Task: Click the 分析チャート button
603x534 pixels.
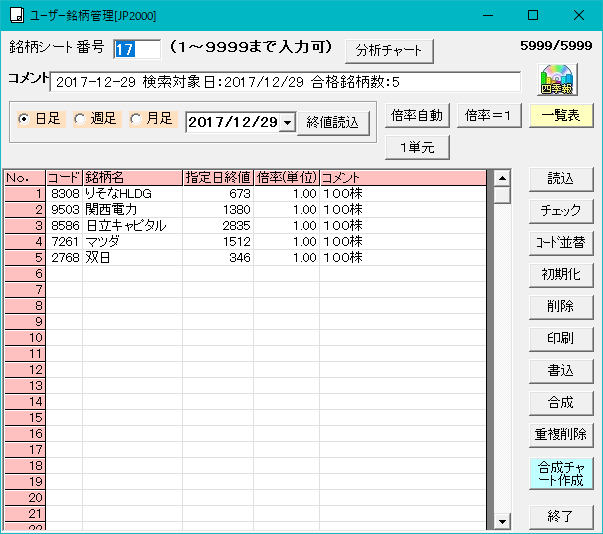Action: click(389, 50)
